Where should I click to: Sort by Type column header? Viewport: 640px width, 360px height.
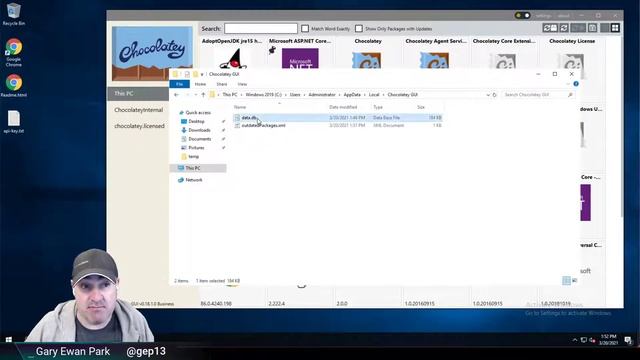click(378, 107)
